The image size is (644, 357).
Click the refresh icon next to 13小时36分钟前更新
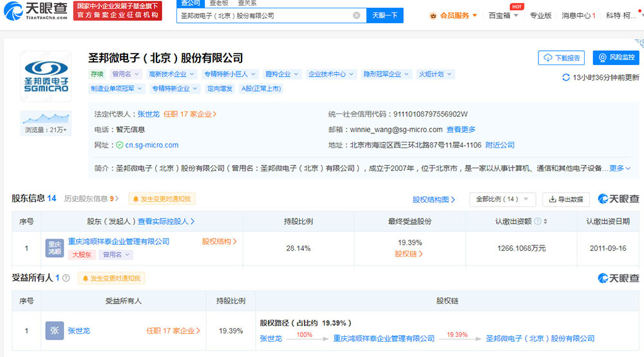pyautogui.click(x=565, y=77)
